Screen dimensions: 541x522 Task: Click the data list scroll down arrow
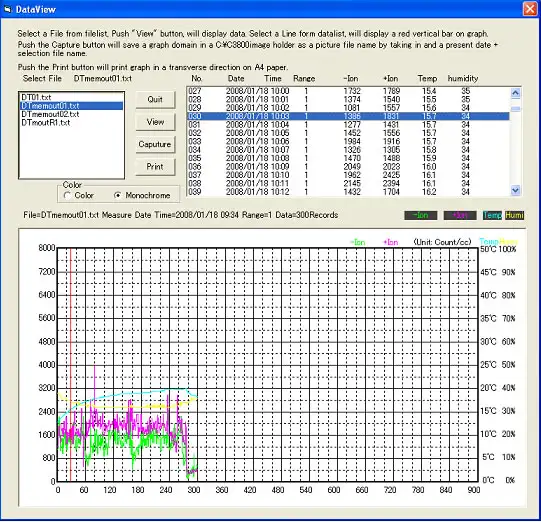(x=515, y=190)
